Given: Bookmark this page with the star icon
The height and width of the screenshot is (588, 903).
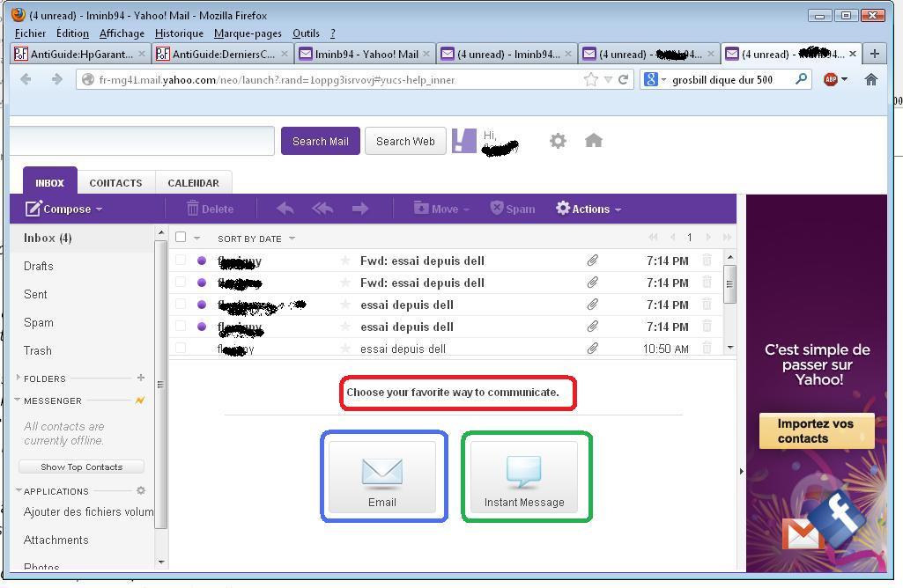Looking at the screenshot, I should point(591,79).
